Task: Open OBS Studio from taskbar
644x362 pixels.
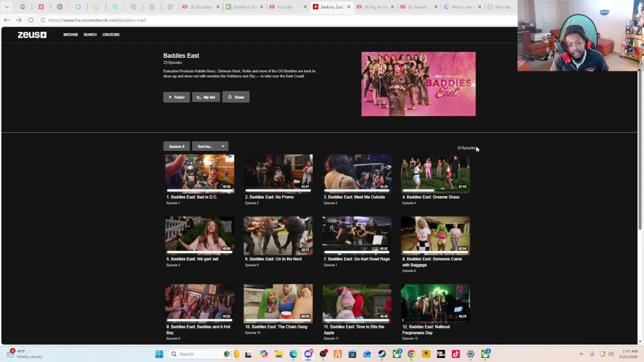Action: [323, 354]
